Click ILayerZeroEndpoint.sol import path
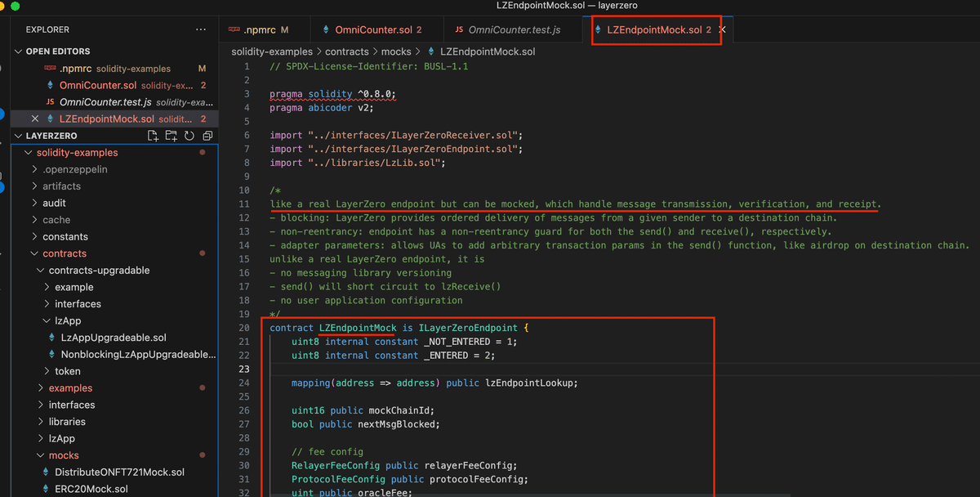Image resolution: width=980 pixels, height=497 pixels. coord(414,149)
